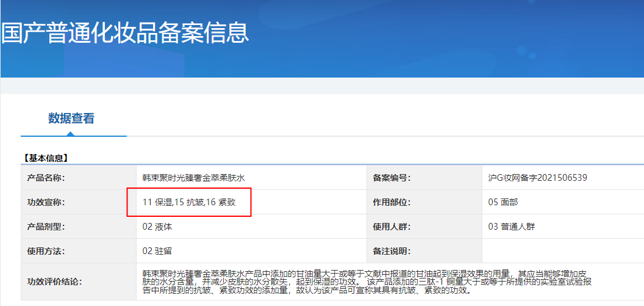Viewport: 644px width, 306px height.
Task: Click the product name 韩束聚时光臻奢金萃柔肤水
Action: pyautogui.click(x=193, y=178)
